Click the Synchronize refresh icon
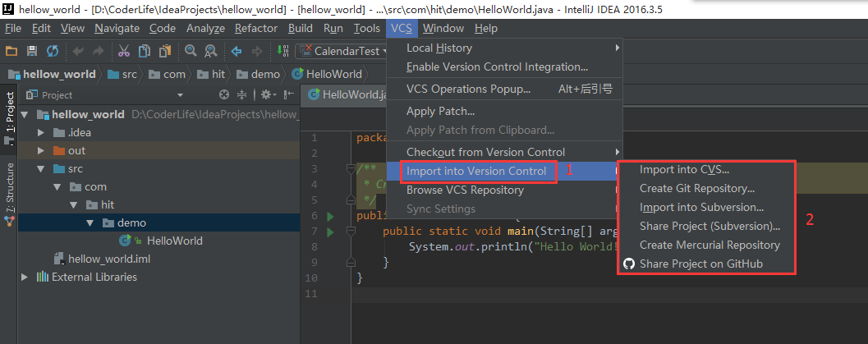Image resolution: width=868 pixels, height=344 pixels. [x=52, y=52]
